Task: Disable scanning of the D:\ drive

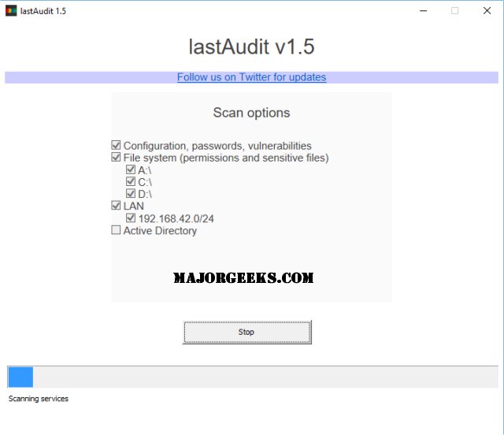Action: [x=131, y=194]
